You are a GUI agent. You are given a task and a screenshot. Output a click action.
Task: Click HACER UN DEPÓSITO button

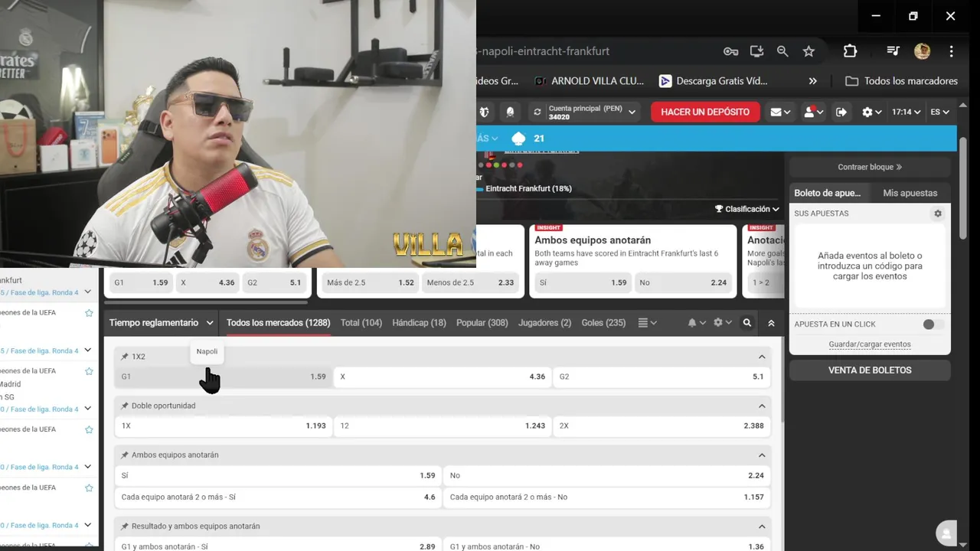pos(705,112)
